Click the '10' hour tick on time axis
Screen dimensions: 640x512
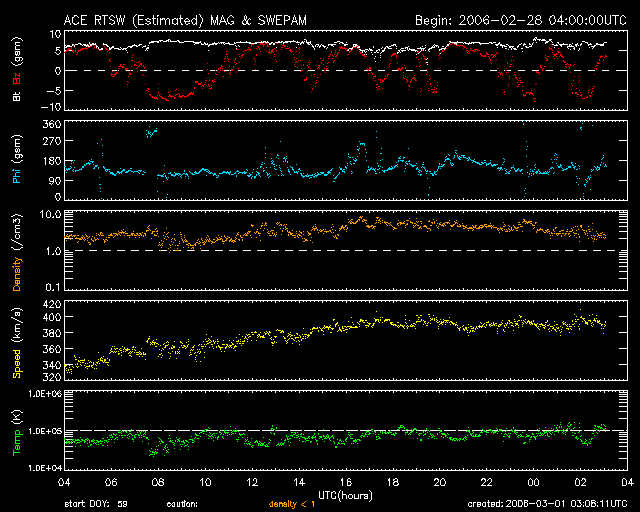tap(205, 483)
